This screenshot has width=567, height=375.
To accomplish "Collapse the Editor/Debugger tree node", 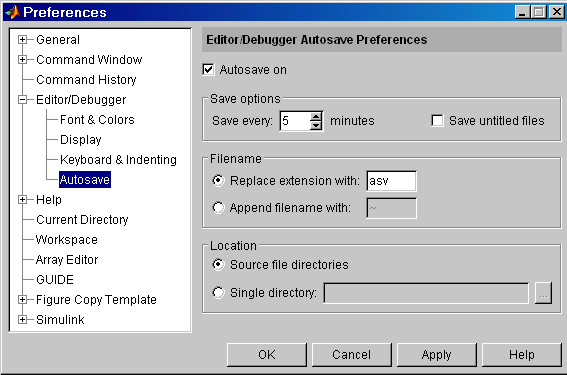I will pyautogui.click(x=22, y=100).
